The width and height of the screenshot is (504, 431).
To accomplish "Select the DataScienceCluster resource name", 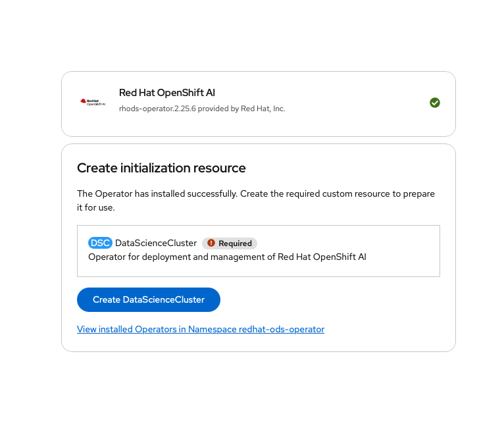I will click(x=156, y=243).
